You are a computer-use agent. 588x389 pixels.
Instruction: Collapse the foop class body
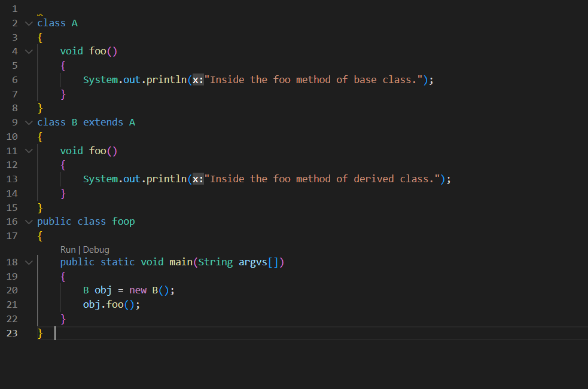tap(28, 221)
